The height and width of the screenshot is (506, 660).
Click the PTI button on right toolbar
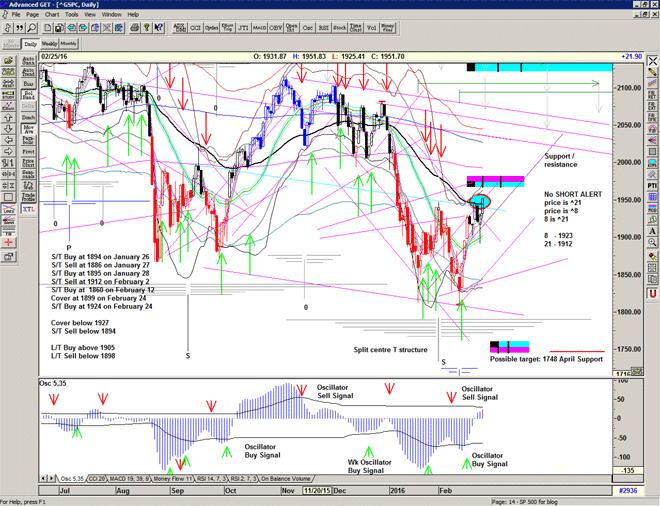click(x=652, y=184)
